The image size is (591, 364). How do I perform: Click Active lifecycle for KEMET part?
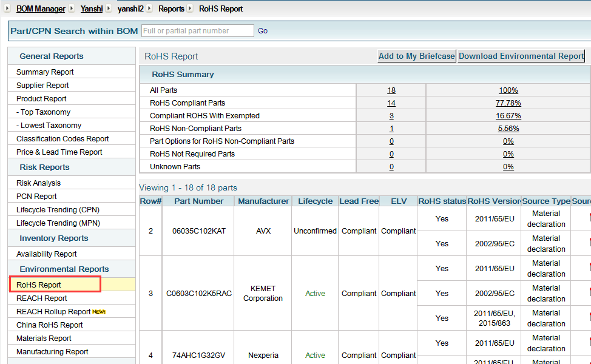tap(315, 294)
